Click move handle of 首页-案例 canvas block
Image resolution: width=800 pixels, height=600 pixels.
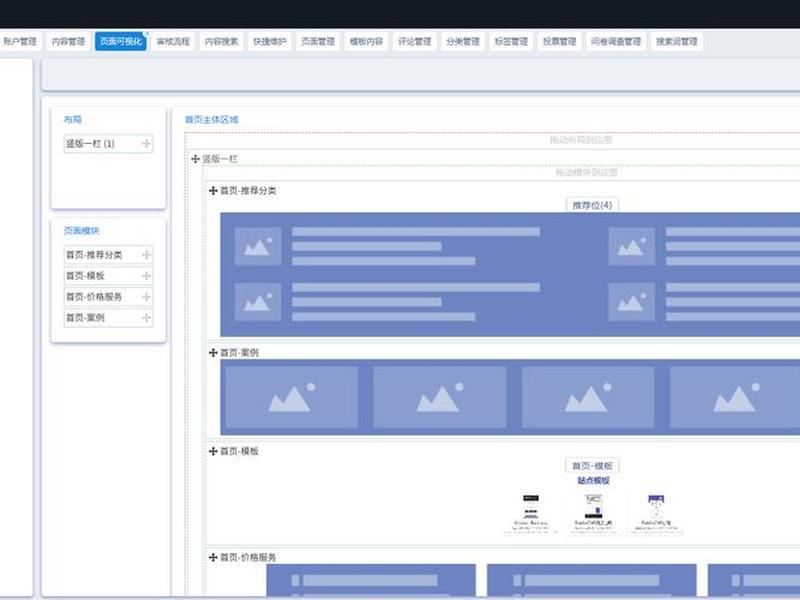213,353
